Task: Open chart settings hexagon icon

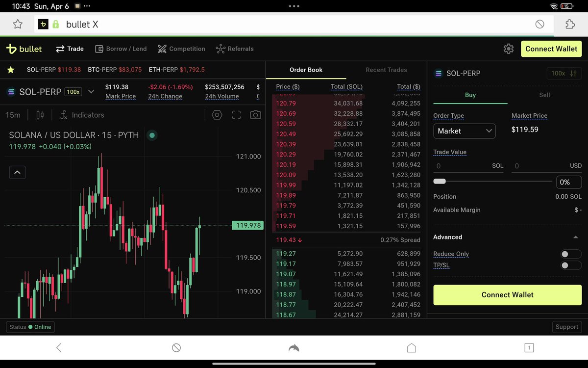Action: (x=217, y=114)
